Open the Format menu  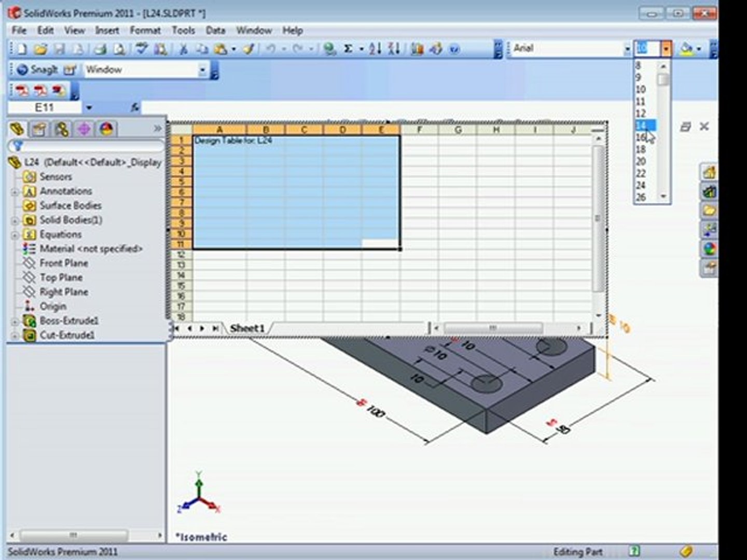coord(145,30)
